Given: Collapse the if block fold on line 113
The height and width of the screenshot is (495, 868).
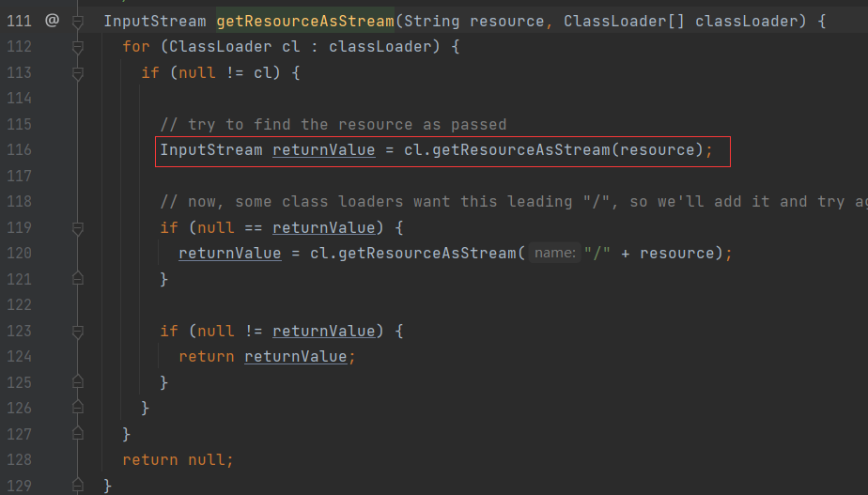Looking at the screenshot, I should pos(77,73).
